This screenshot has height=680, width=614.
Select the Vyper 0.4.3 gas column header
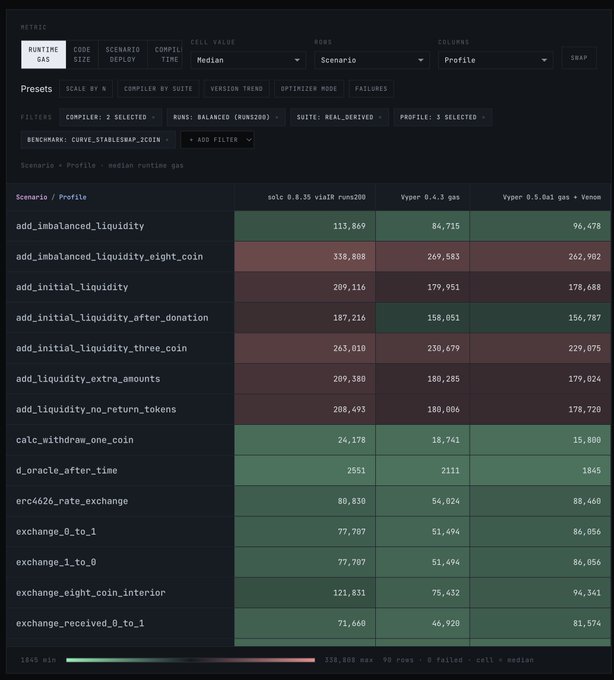[422, 197]
